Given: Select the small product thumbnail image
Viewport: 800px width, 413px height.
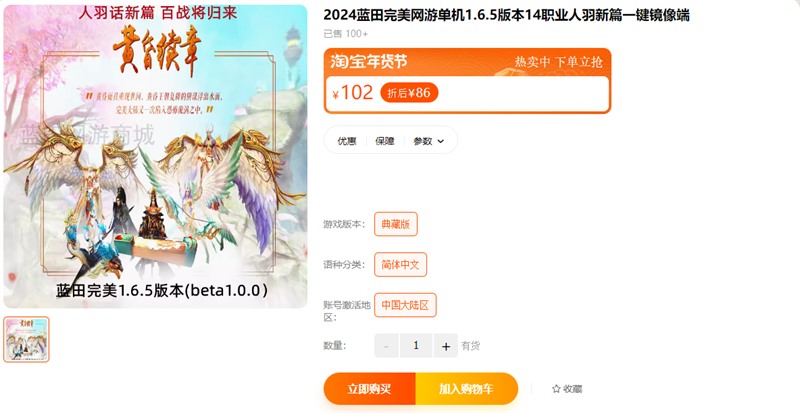Looking at the screenshot, I should pyautogui.click(x=27, y=339).
